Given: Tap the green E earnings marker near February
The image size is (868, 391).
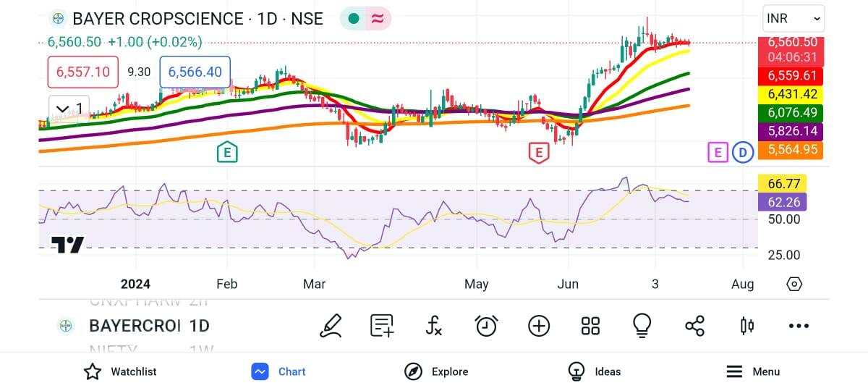Looking at the screenshot, I should coord(227,152).
